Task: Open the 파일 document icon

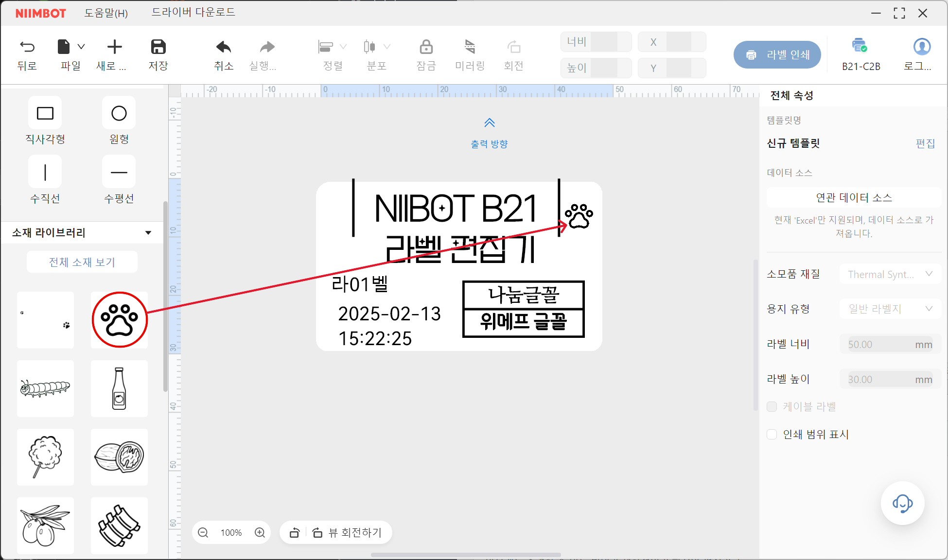Action: point(64,47)
